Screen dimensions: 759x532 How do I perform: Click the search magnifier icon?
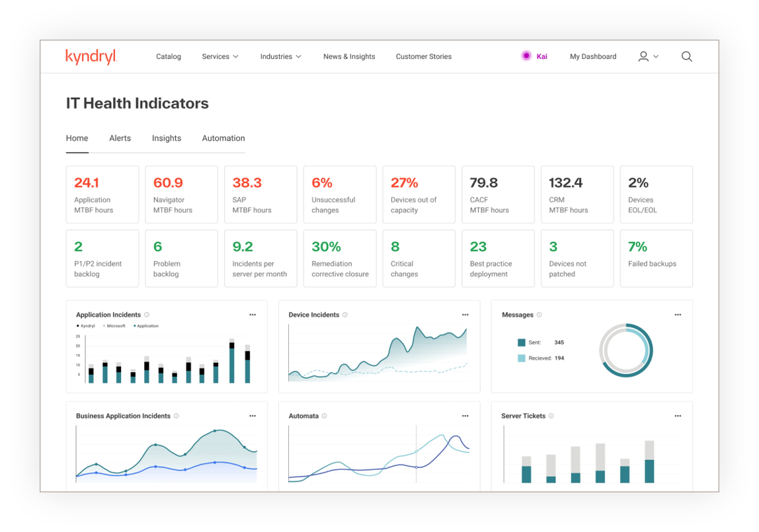pyautogui.click(x=686, y=57)
